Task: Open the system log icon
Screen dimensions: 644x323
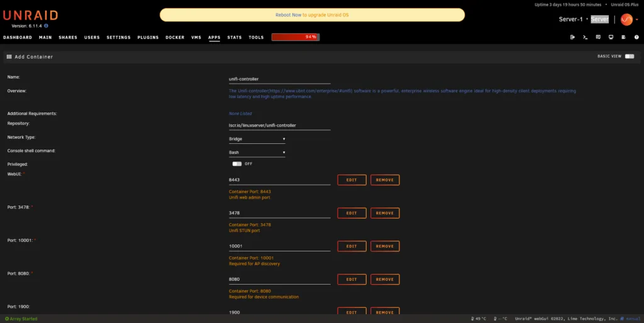Action: click(623, 37)
